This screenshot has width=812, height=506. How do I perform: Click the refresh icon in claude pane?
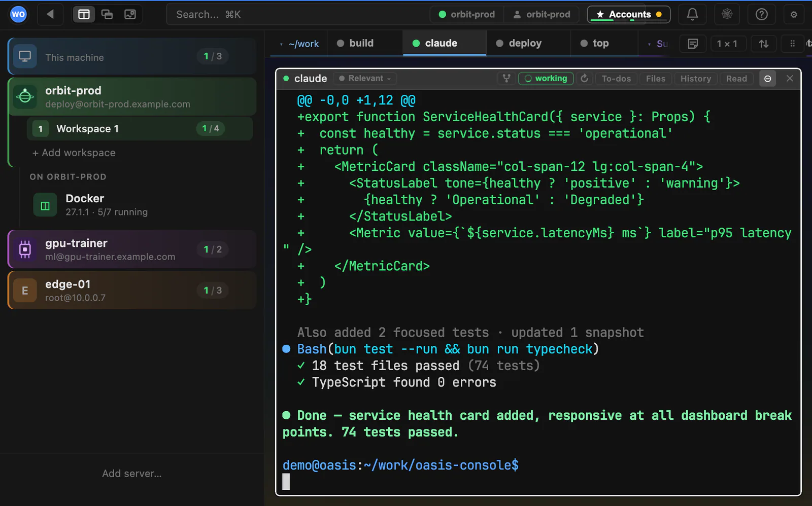tap(584, 79)
